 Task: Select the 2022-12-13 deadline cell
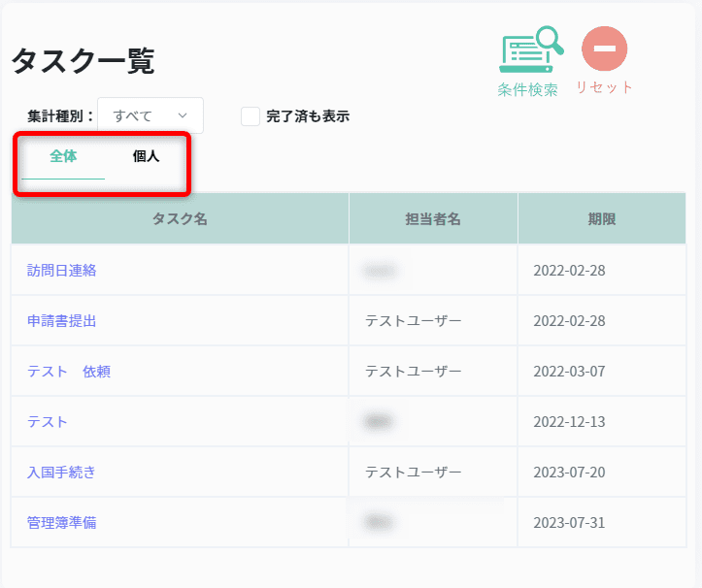(569, 422)
